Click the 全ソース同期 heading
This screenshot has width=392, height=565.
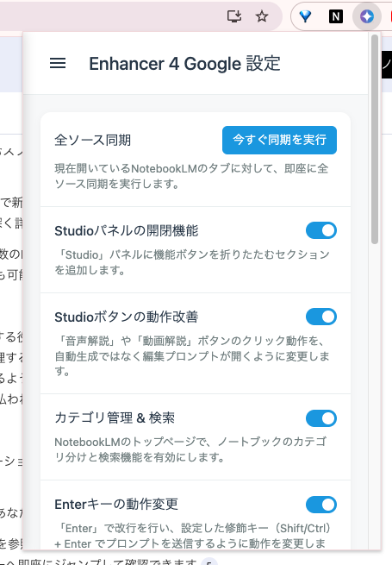(x=92, y=140)
